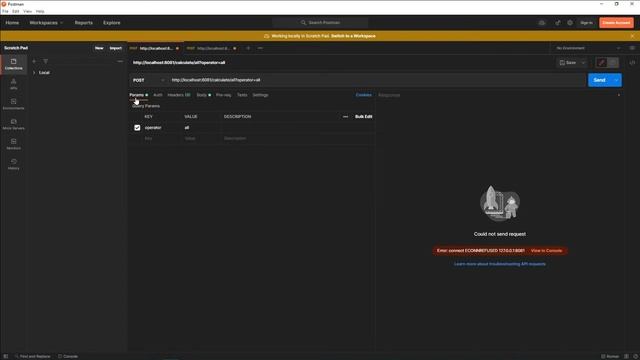Open the Console from the status bar

point(68,356)
